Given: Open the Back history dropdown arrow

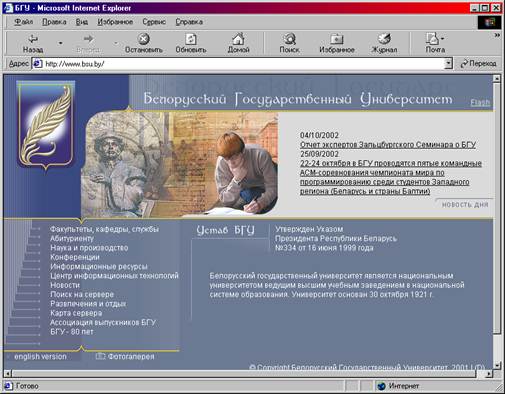Looking at the screenshot, I should pyautogui.click(x=60, y=43).
